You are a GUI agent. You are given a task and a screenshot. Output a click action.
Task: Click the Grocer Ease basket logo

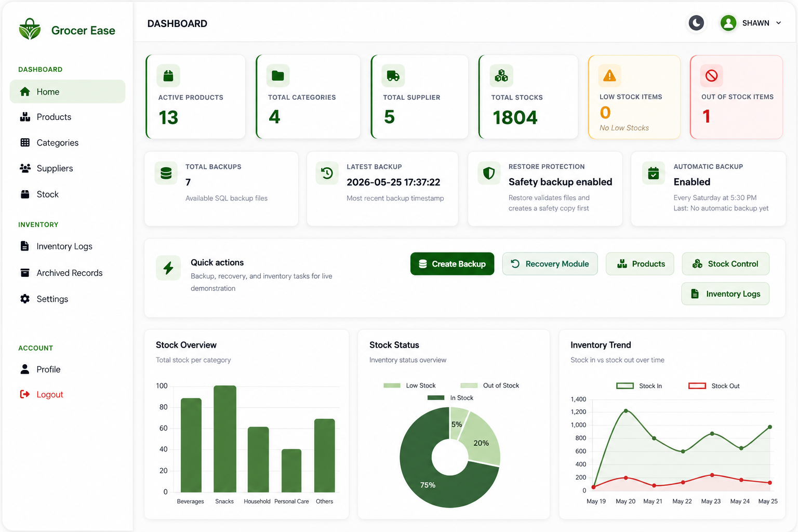pyautogui.click(x=30, y=30)
